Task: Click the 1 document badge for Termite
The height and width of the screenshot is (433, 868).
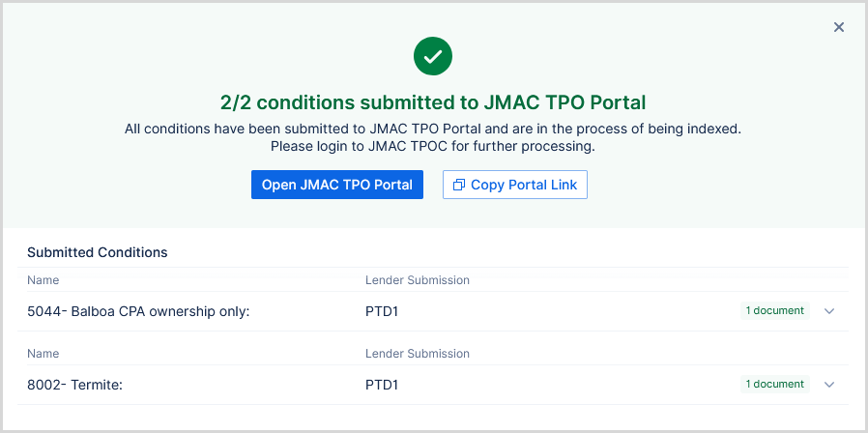Action: pos(774,385)
